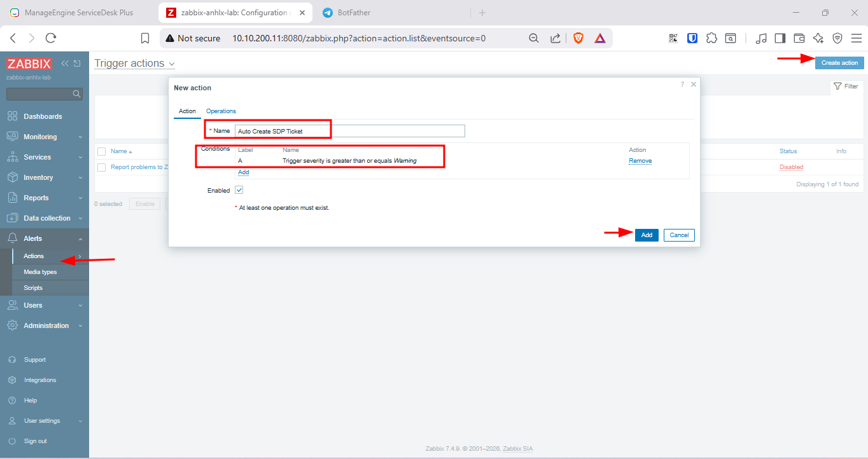
Task: Click the Brave Shields lion icon
Action: coord(578,38)
